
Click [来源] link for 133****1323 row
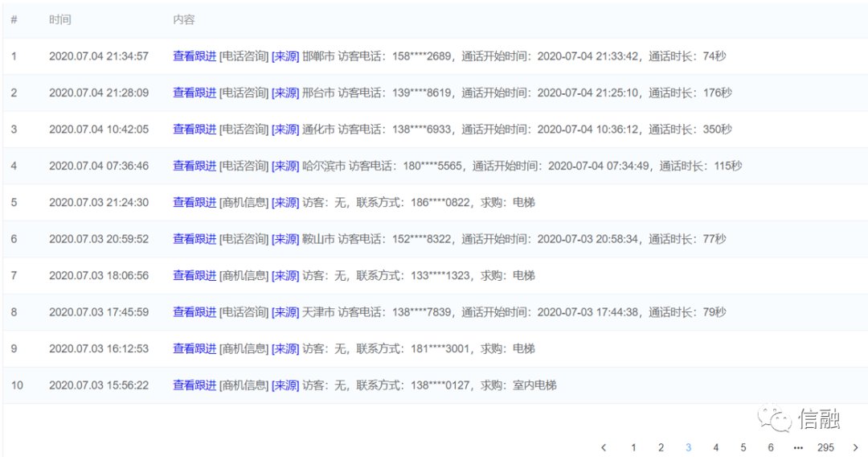click(285, 275)
